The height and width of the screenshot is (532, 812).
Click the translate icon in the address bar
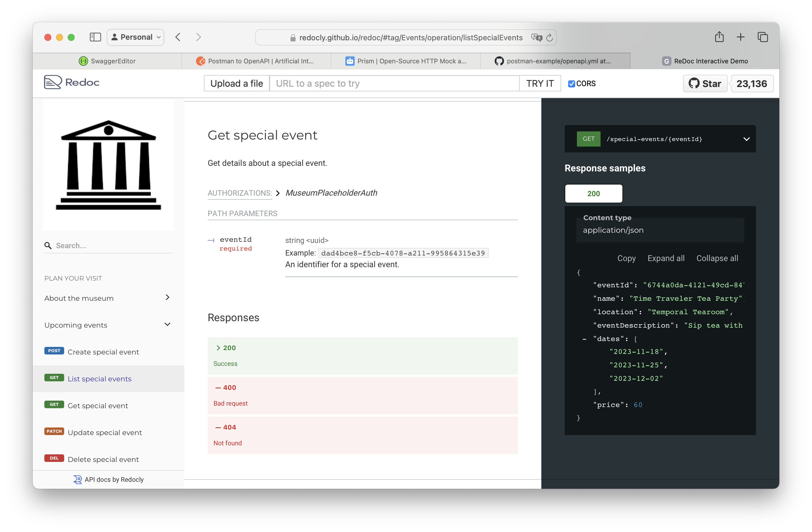[537, 38]
